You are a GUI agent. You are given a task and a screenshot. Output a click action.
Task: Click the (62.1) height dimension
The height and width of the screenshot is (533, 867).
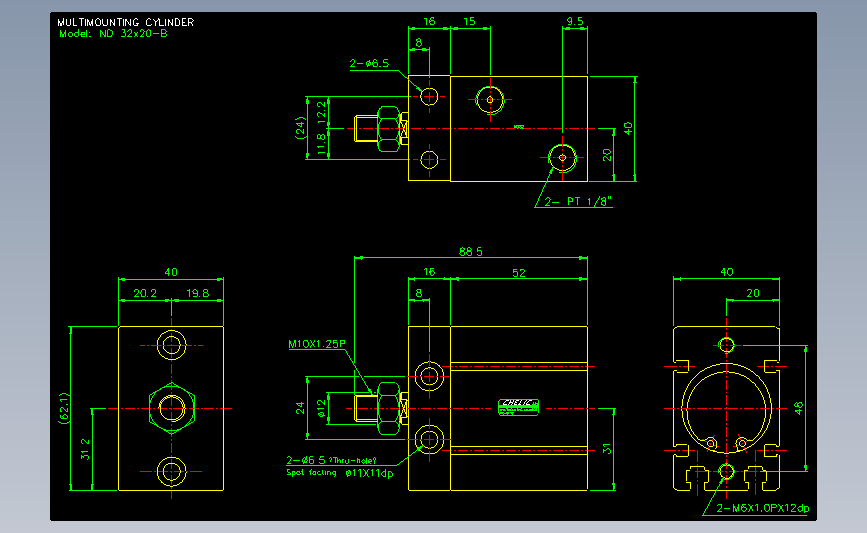coord(64,408)
